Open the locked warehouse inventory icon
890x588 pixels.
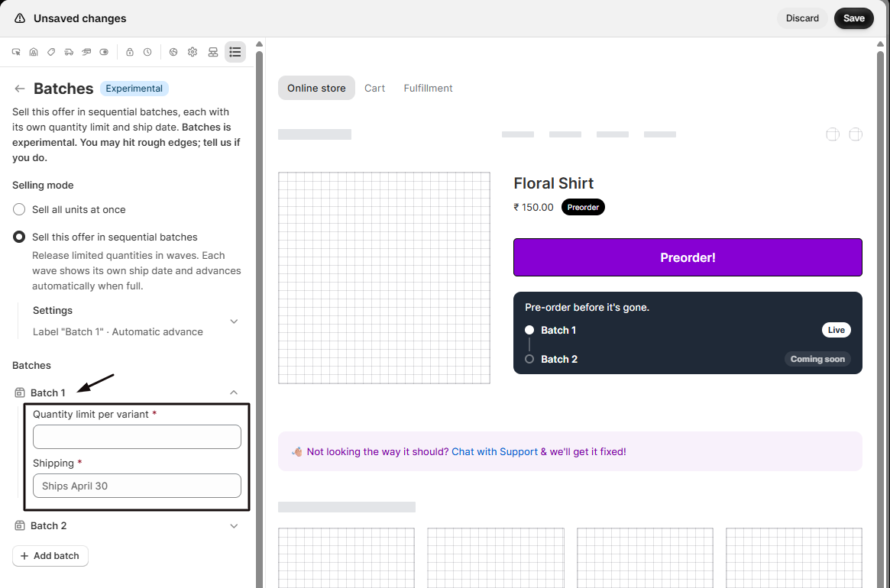pos(34,52)
